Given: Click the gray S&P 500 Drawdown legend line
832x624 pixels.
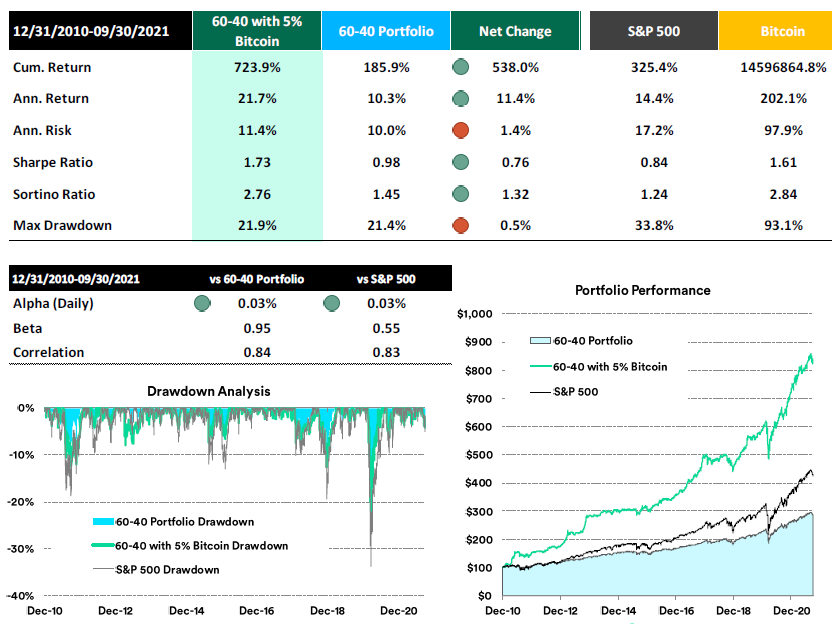Looking at the screenshot, I should pyautogui.click(x=103, y=569).
